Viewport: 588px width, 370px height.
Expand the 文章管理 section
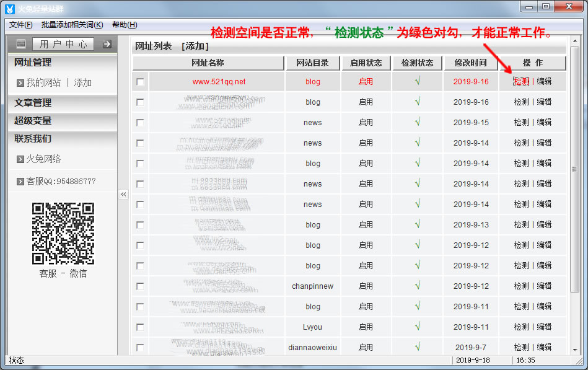[33, 103]
